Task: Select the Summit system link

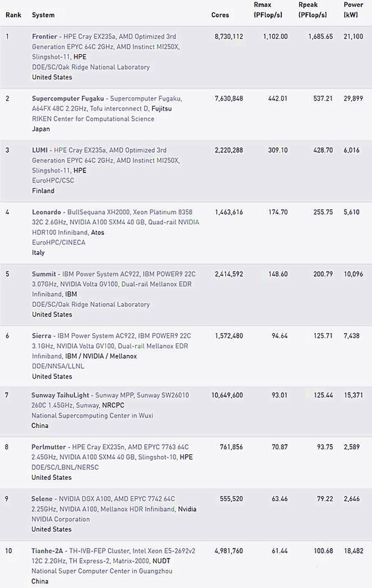Action: (x=44, y=274)
